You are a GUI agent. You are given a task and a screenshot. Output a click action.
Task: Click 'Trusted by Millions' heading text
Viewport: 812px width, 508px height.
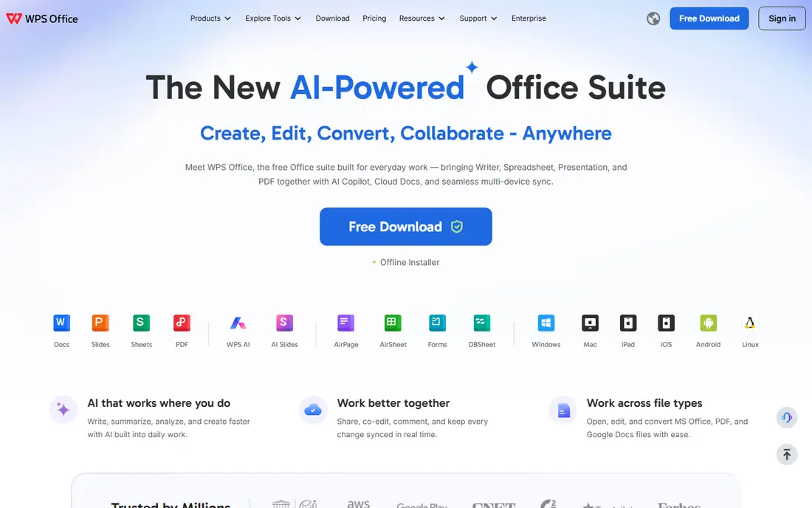click(x=171, y=504)
